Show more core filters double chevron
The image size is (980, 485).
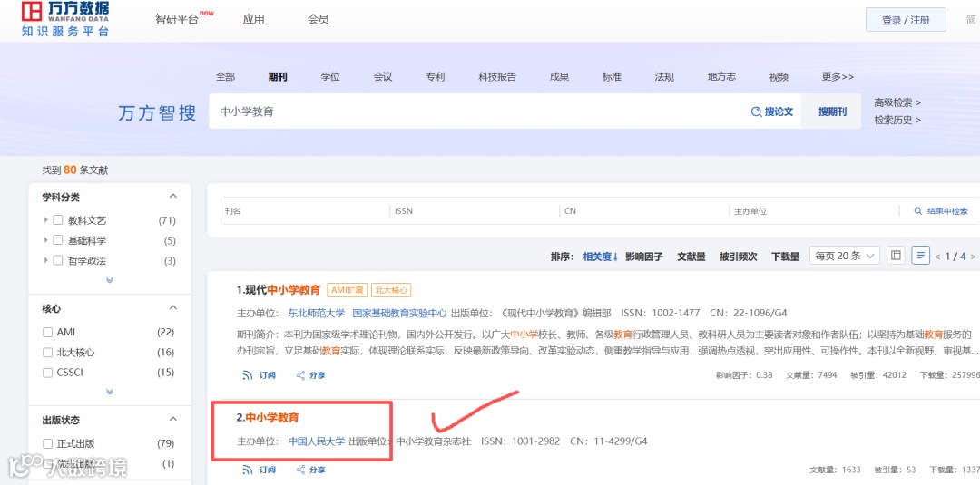click(110, 392)
